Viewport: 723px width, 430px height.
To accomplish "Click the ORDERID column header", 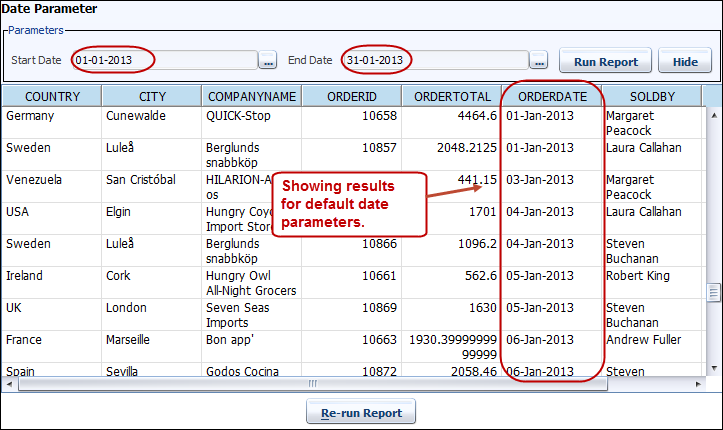I will click(x=351, y=96).
